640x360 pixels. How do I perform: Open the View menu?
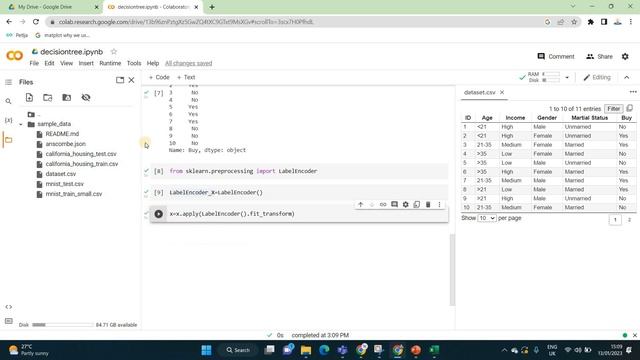coord(66,63)
